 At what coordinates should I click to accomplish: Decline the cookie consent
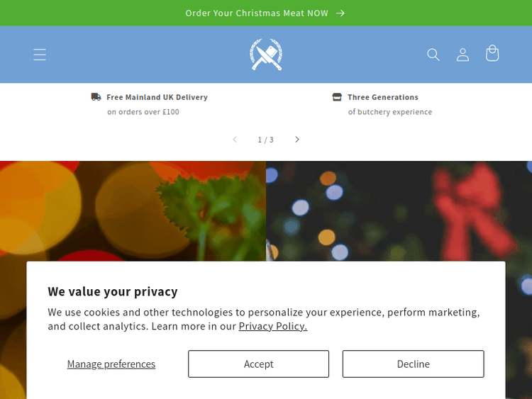(413, 364)
